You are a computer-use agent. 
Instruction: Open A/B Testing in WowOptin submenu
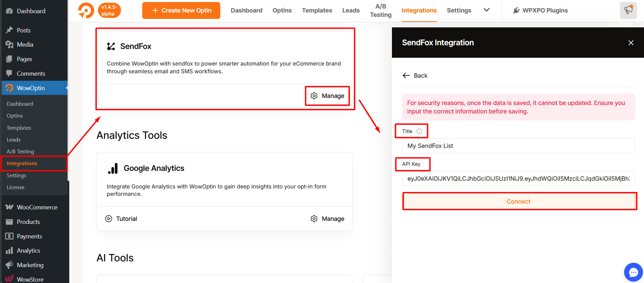(x=20, y=151)
